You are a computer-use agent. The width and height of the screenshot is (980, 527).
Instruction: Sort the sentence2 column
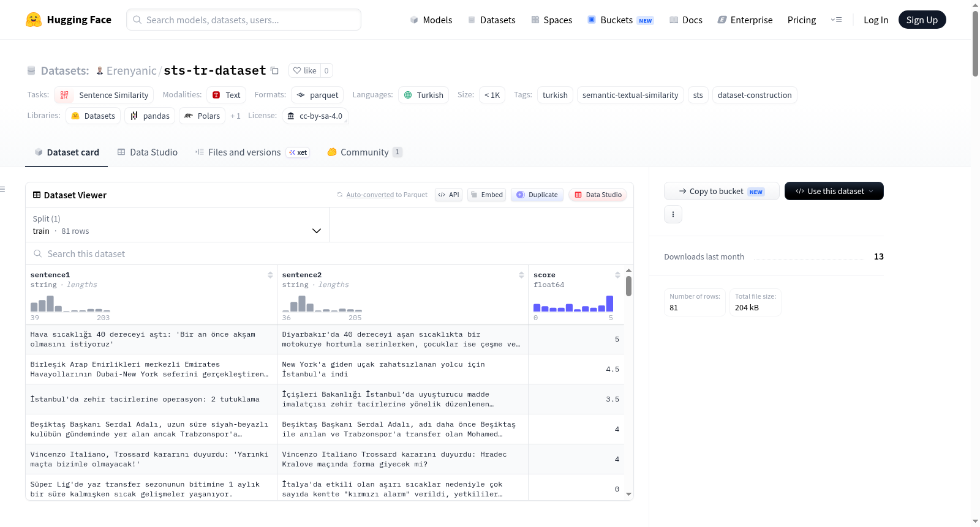(521, 275)
